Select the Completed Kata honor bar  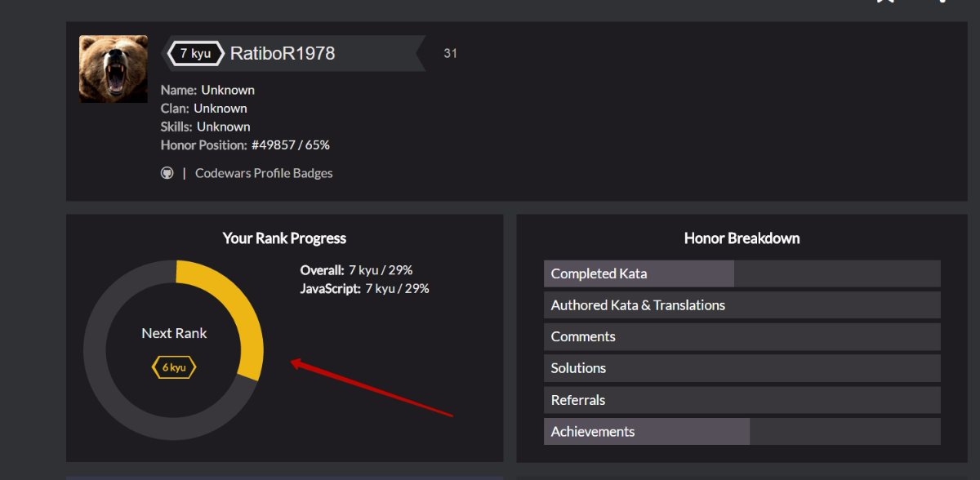742,273
